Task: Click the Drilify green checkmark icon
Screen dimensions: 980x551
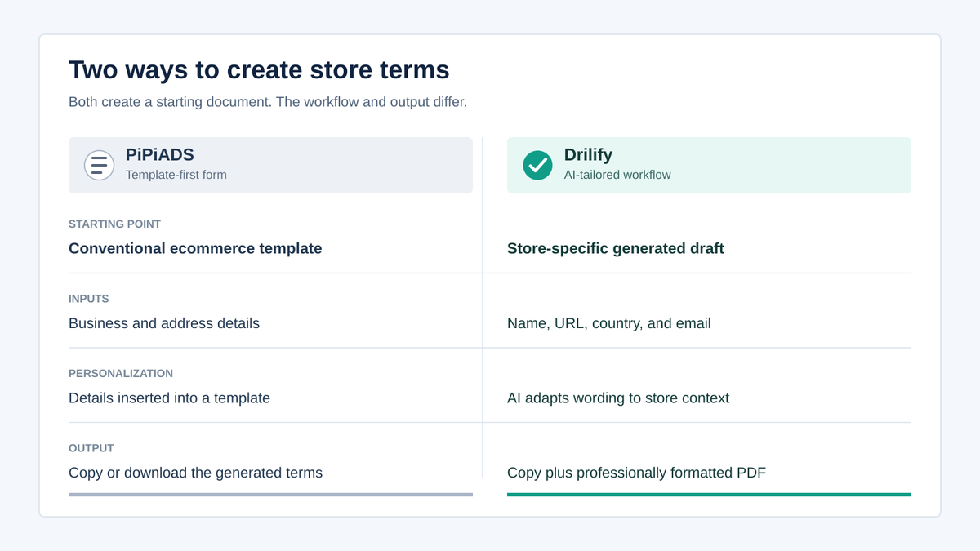Action: [x=537, y=165]
